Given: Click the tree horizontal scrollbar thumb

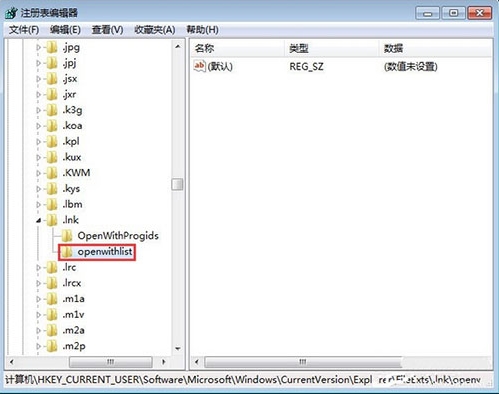Looking at the screenshot, I should coord(111,362).
